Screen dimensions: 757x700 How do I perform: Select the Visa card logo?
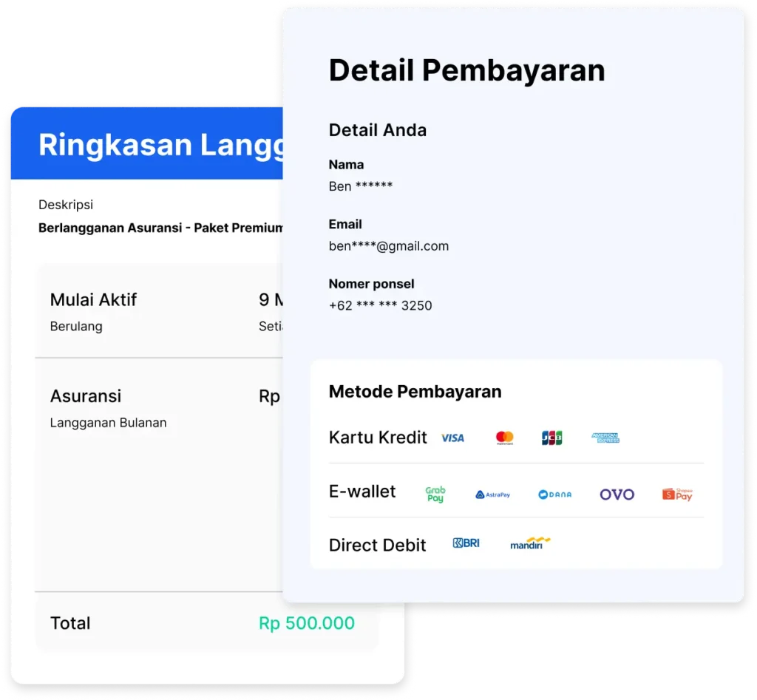pyautogui.click(x=452, y=438)
